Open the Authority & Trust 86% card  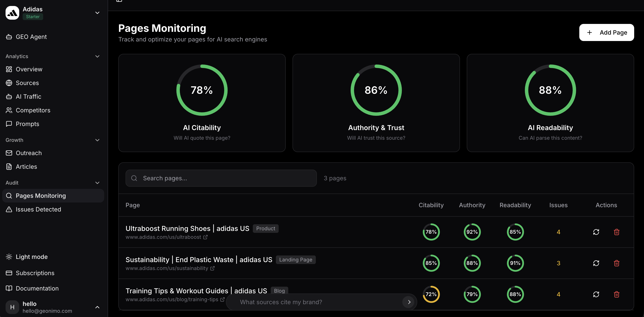[376, 103]
